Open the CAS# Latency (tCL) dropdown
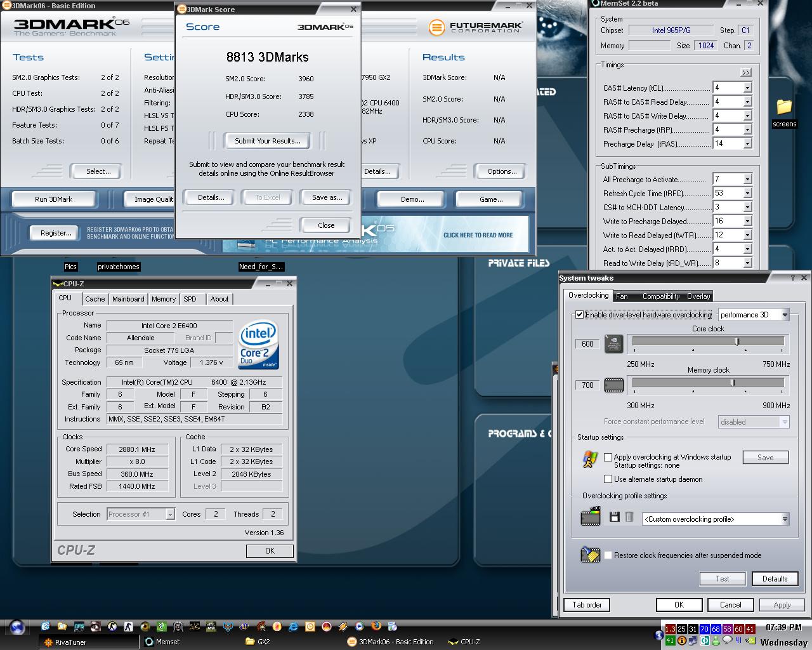This screenshot has height=650, width=812. [x=747, y=88]
